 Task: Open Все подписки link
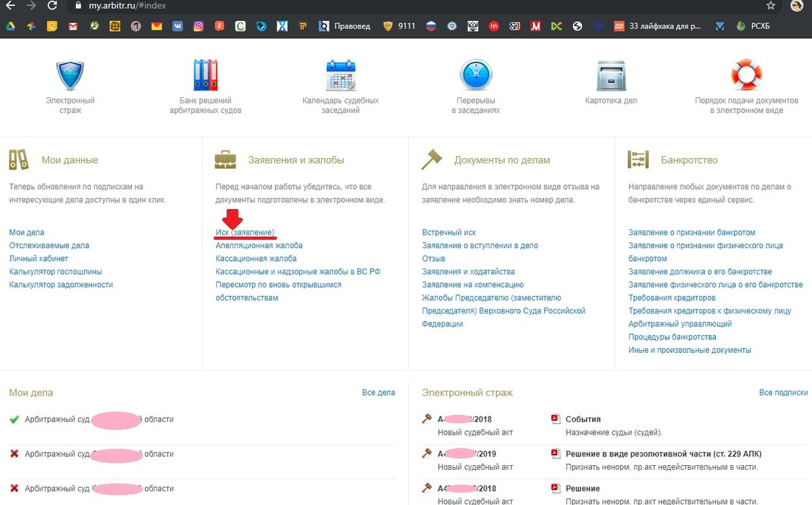coord(784,392)
